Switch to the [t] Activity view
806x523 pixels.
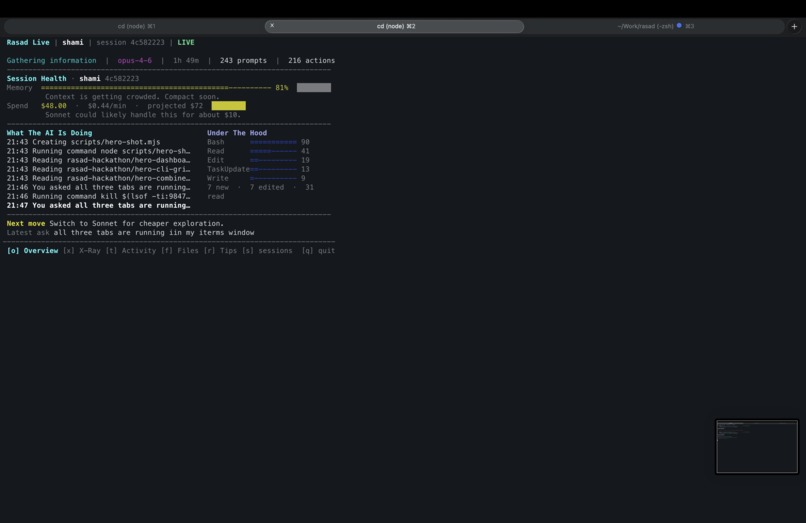(131, 250)
